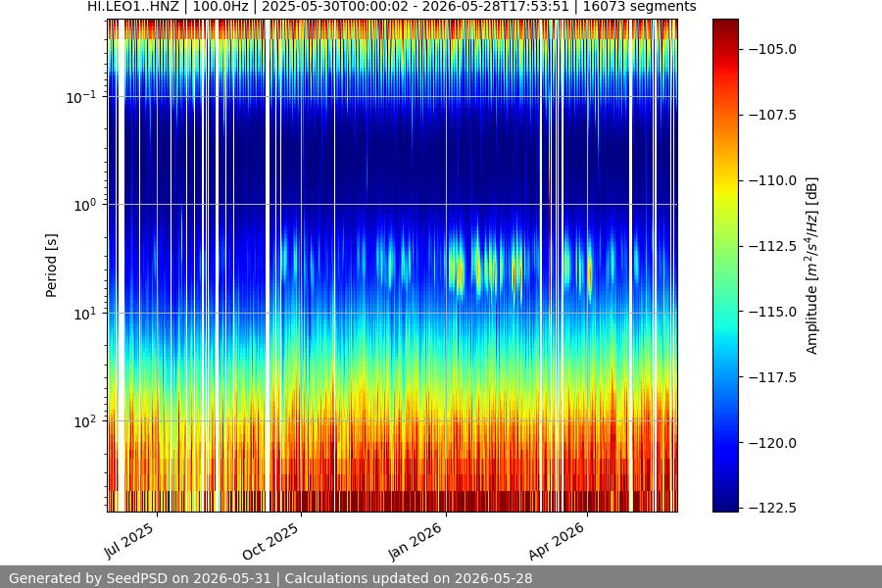This screenshot has width=882, height=588.
Task: Click the −112.5 colorbar value
Action: pyautogui.click(x=773, y=246)
